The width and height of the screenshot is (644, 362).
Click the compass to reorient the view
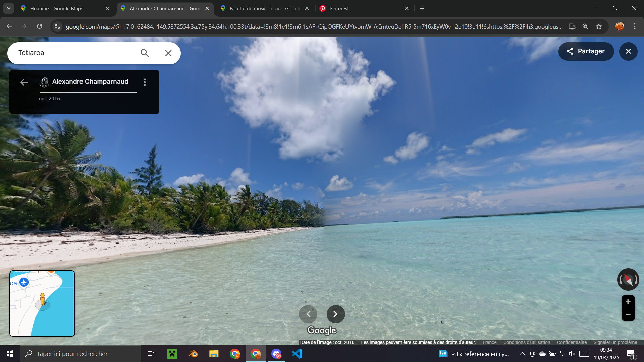pyautogui.click(x=628, y=280)
